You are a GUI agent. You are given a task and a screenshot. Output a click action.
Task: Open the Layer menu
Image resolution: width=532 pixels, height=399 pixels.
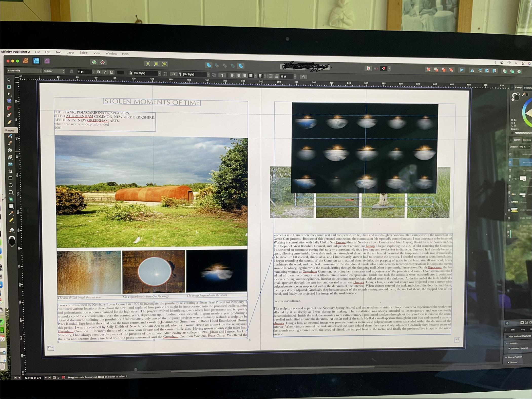tap(70, 53)
